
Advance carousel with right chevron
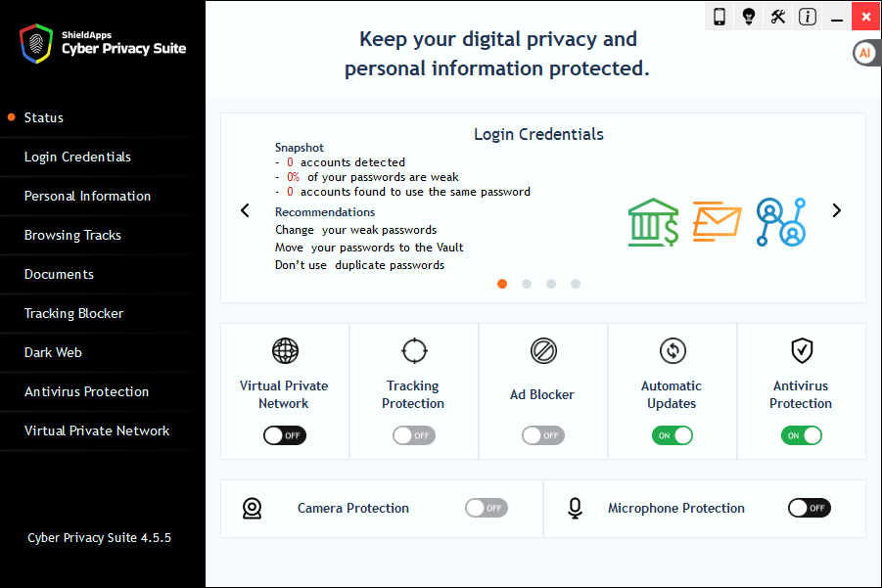coord(836,210)
